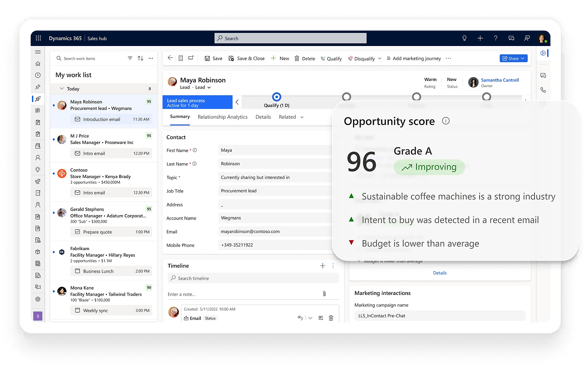Open Business Lunch activity 2:00 PM
Viewport: 588px width, 371px height.
(x=111, y=271)
